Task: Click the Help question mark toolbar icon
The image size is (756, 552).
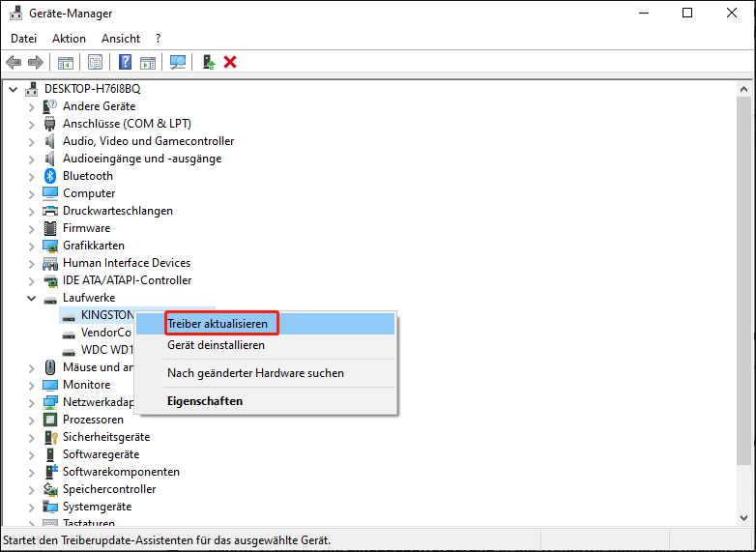Action: tap(125, 62)
